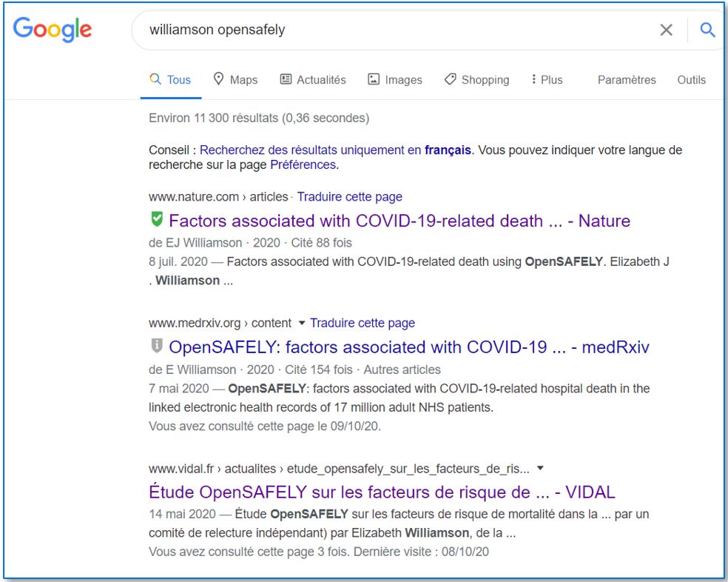Open Étude OpenSAFELY VIDAL result title
This screenshot has width=728, height=582.
click(382, 492)
